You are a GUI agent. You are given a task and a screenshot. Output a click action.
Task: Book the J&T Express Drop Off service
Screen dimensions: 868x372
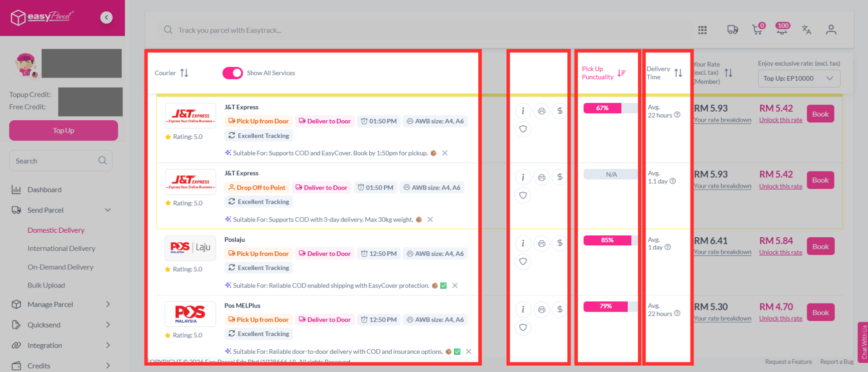(820, 180)
